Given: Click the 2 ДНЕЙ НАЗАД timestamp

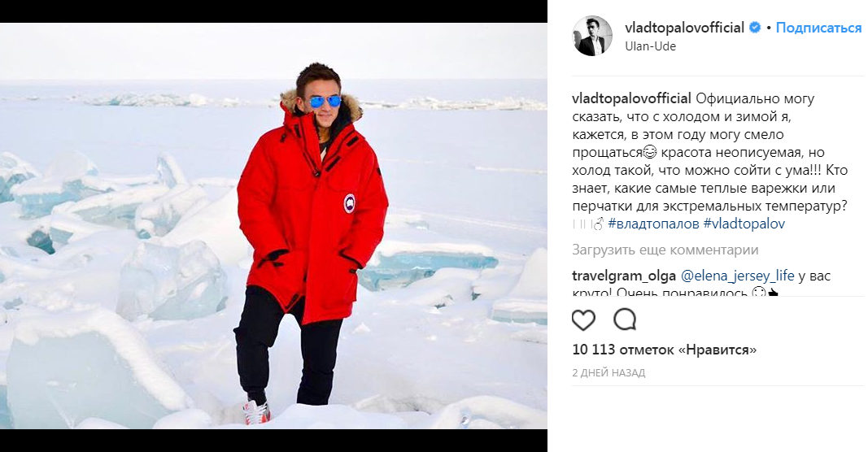Looking at the screenshot, I should [609, 373].
